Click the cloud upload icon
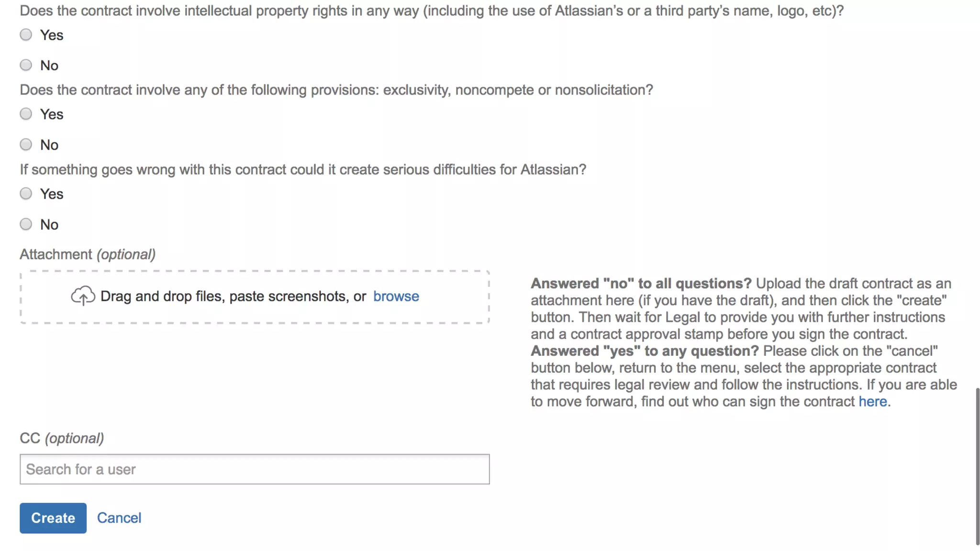Viewport: 980px width, 551px height. 83,296
